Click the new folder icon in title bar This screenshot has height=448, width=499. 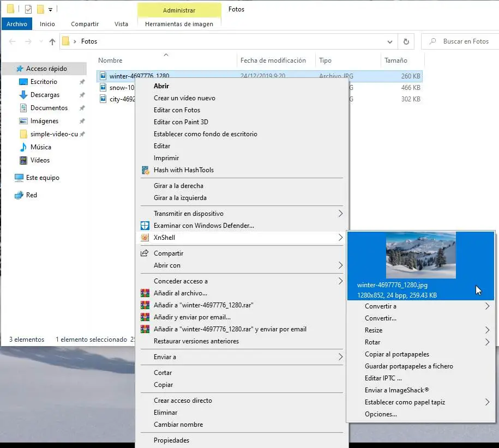point(40,9)
